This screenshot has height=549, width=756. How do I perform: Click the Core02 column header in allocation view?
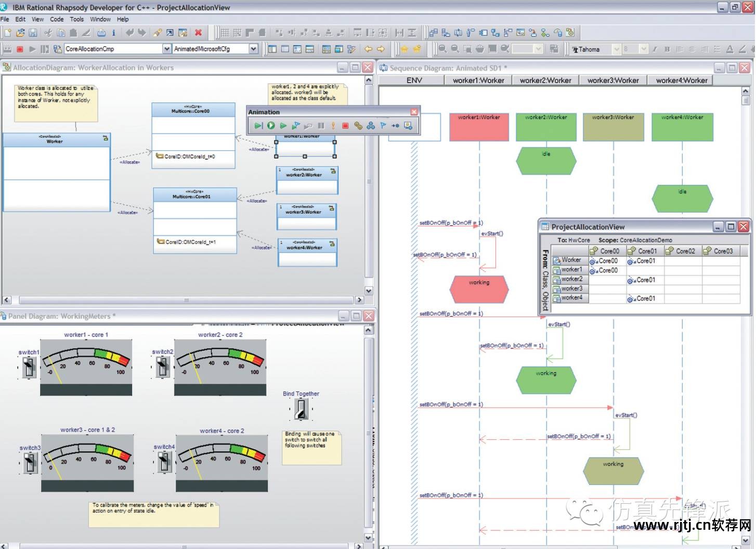(685, 251)
